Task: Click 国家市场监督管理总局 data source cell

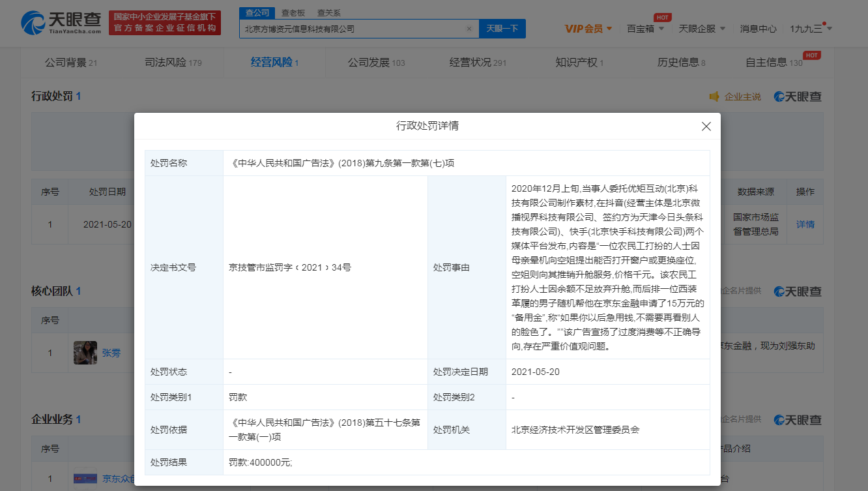Action: click(756, 224)
